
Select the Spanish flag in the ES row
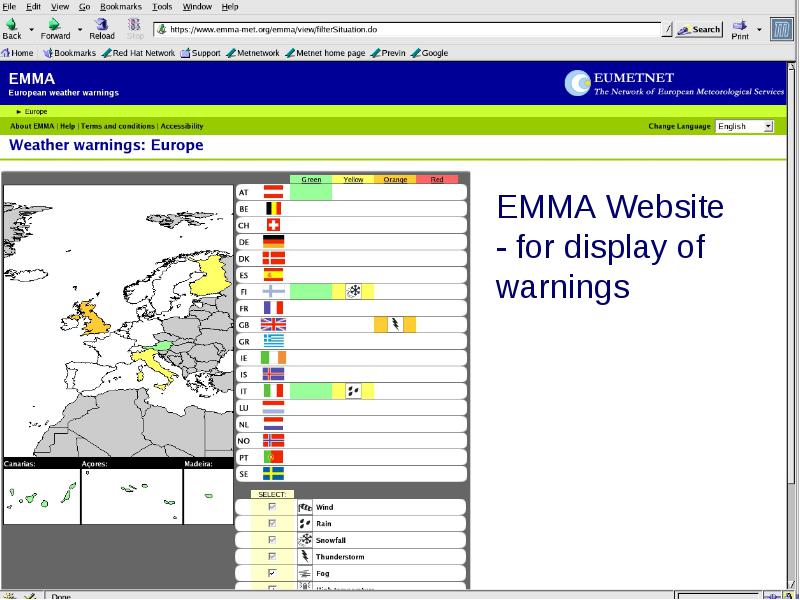pos(273,274)
